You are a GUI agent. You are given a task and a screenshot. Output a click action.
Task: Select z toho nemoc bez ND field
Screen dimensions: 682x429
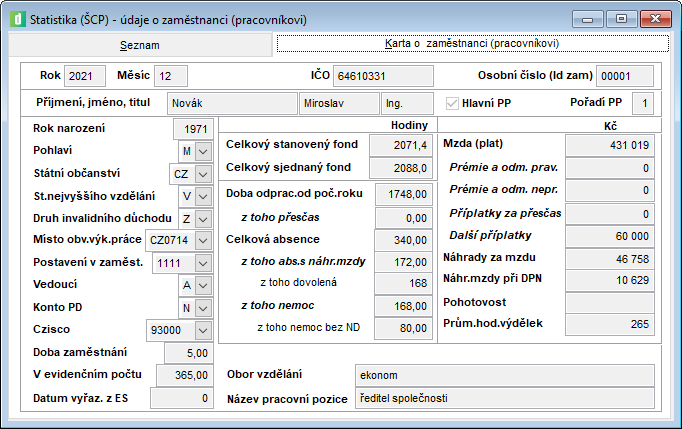coord(403,328)
